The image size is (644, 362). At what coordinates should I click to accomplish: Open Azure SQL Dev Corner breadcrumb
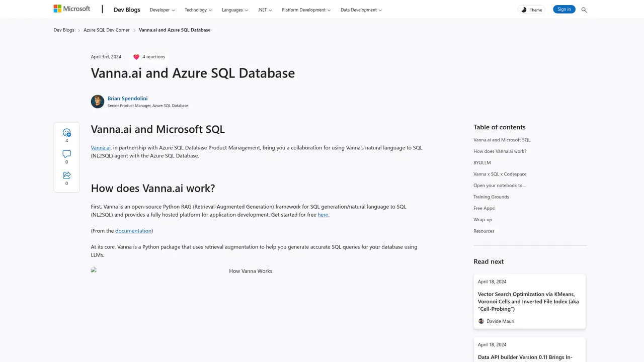[107, 30]
